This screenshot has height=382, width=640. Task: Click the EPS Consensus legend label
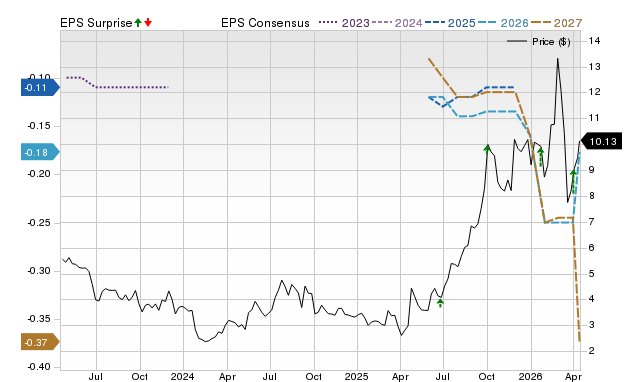tap(265, 23)
